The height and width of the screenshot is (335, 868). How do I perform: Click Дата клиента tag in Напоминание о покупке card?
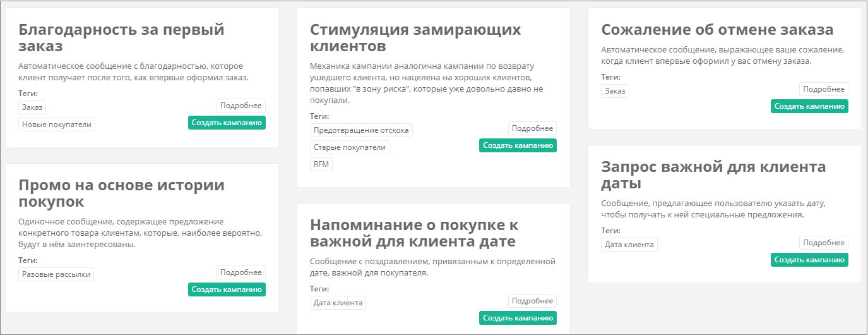click(338, 303)
